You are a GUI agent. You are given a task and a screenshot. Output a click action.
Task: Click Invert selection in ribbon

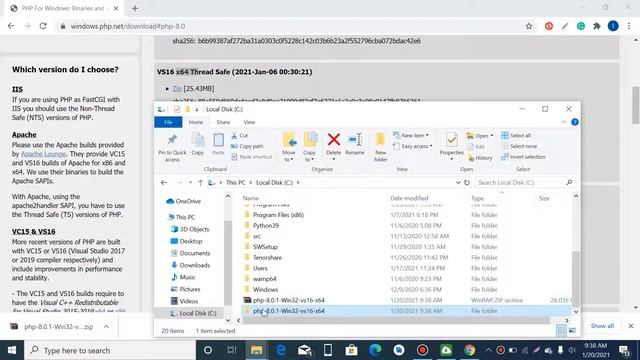point(523,157)
